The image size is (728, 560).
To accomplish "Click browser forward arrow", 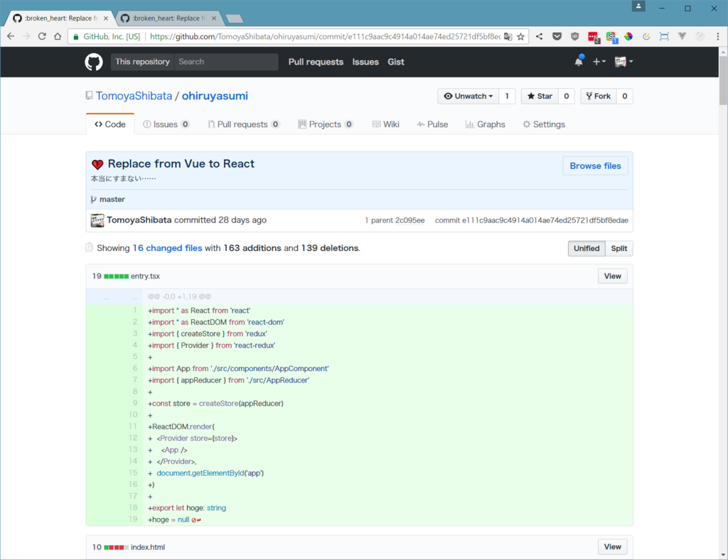I will coord(26,36).
